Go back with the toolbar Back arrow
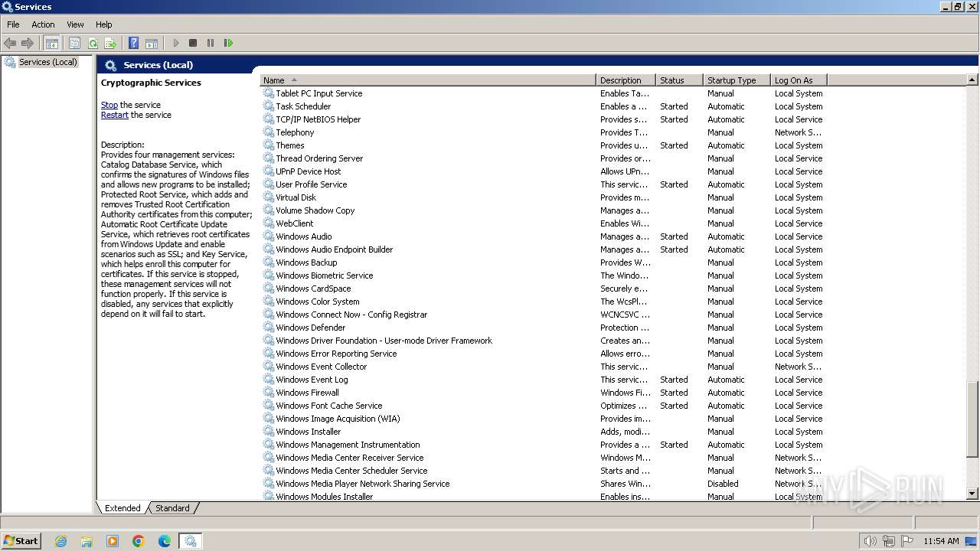980x551 pixels. [x=10, y=43]
